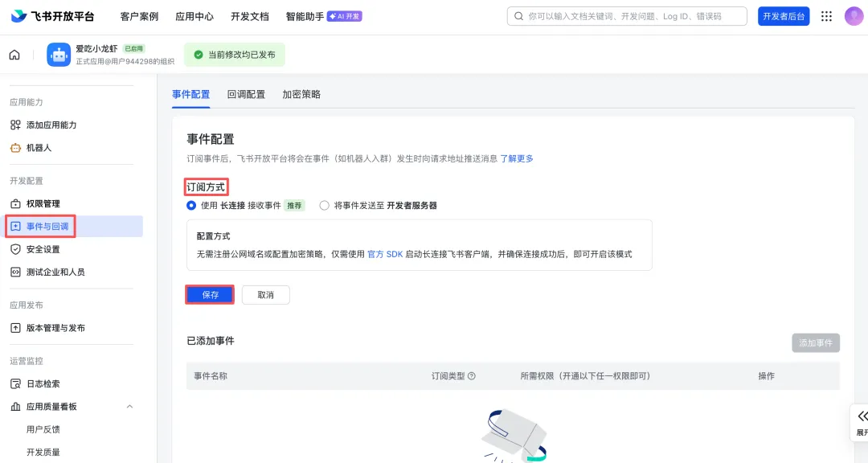Screen dimensions: 868x463
Task: Switch to the 回调配置 tab
Action: [x=247, y=94]
